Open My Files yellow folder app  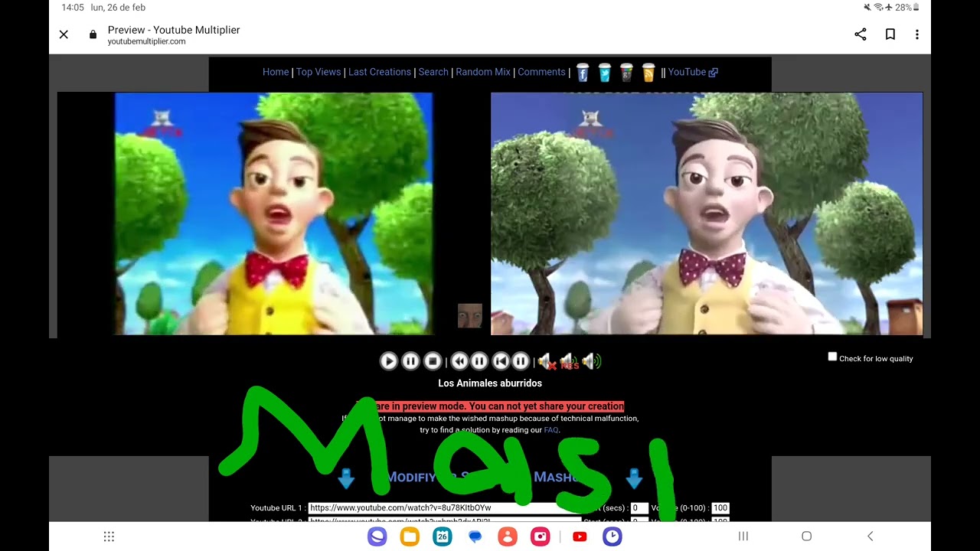tap(410, 536)
